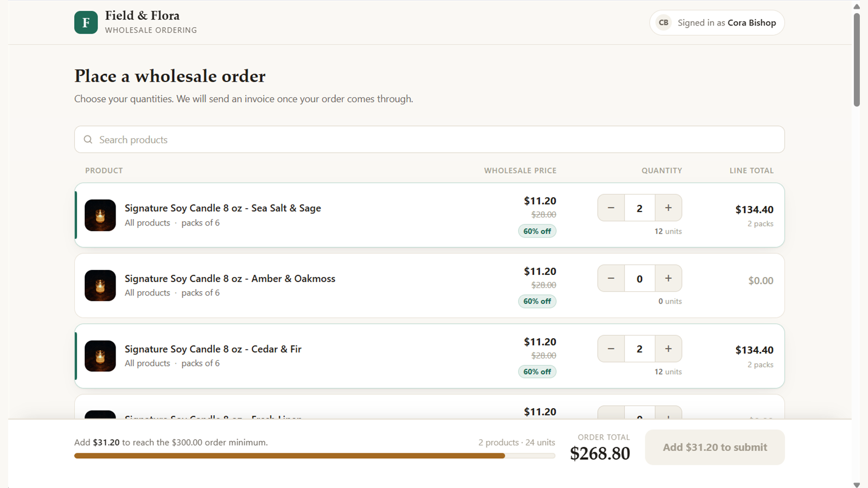The width and height of the screenshot is (868, 488).
Task: Click the $268.80 order total
Action: point(600,453)
